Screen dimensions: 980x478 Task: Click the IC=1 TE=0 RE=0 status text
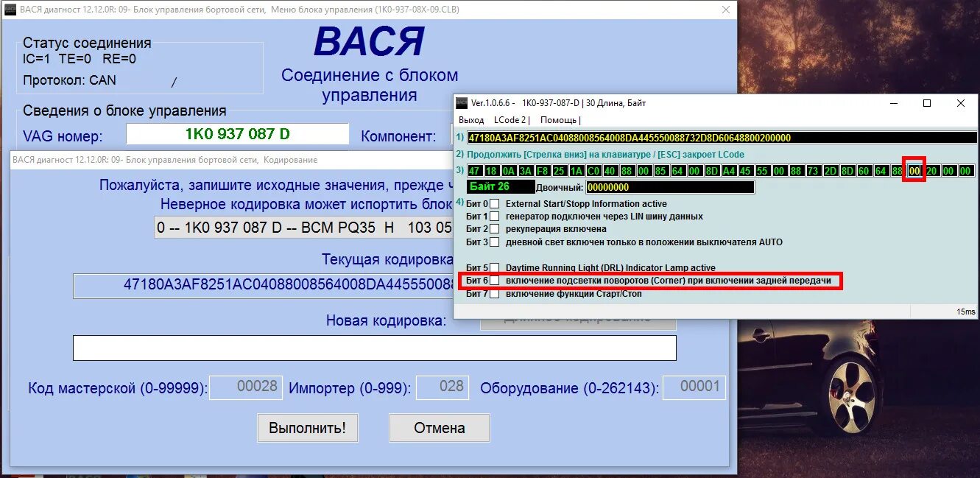[80, 60]
